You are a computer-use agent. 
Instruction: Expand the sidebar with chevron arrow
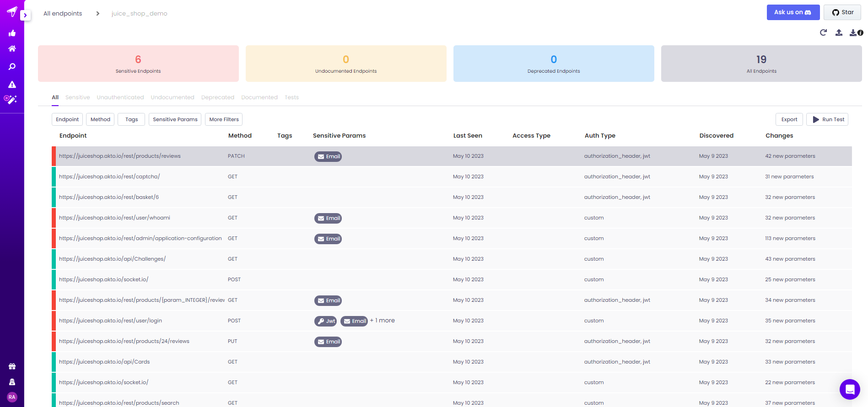pos(26,16)
